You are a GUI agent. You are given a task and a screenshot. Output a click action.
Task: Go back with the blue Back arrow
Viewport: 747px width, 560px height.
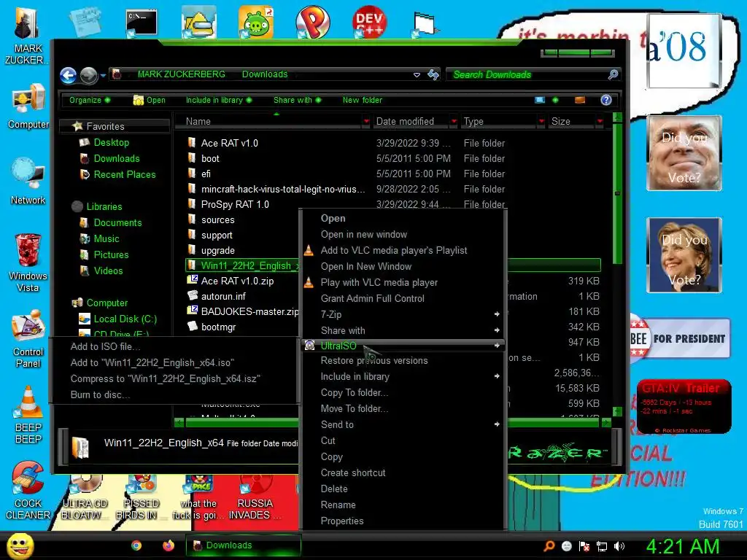click(68, 75)
